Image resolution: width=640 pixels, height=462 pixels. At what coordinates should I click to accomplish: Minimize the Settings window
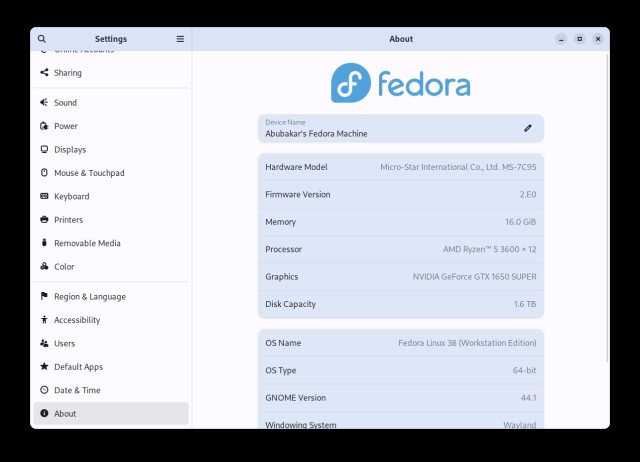[561, 39]
